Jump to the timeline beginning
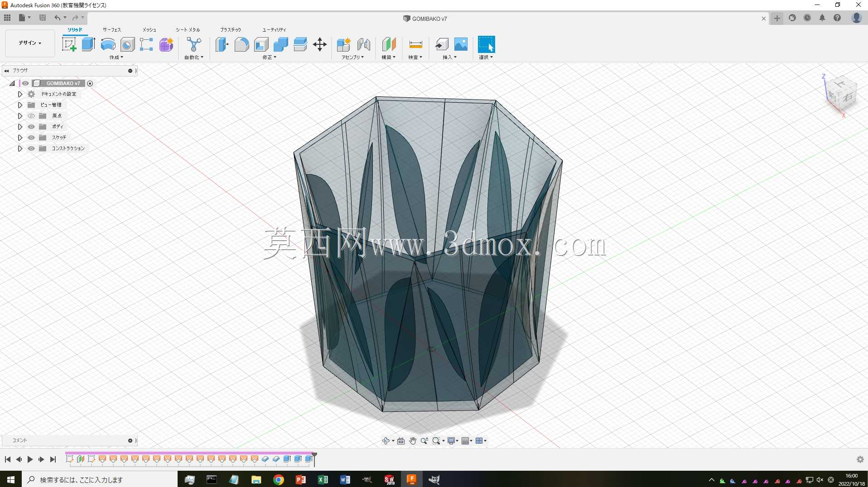Screen dimensions: 868x487 pyautogui.click(x=8, y=459)
